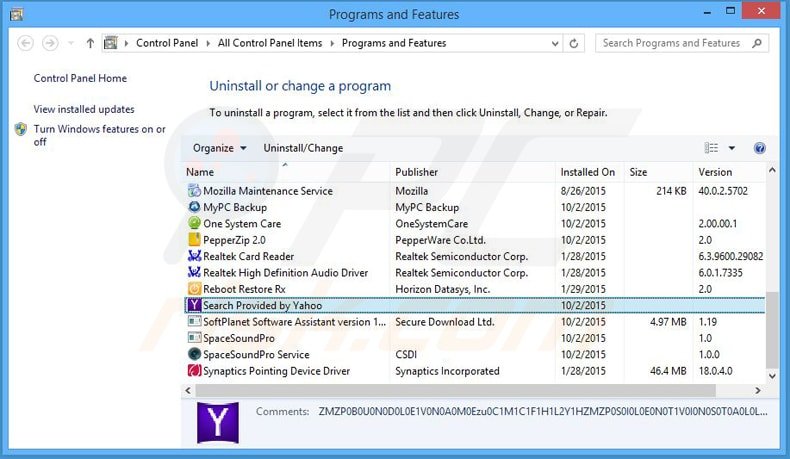
Task: Click the PepperZip 2.0 icon
Action: [x=194, y=239]
